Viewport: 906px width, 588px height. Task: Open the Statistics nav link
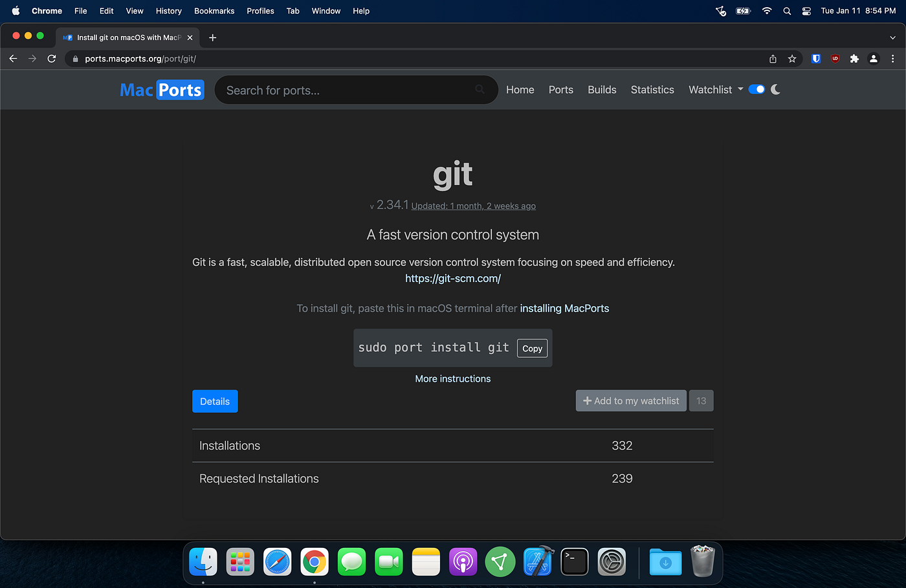pos(652,90)
